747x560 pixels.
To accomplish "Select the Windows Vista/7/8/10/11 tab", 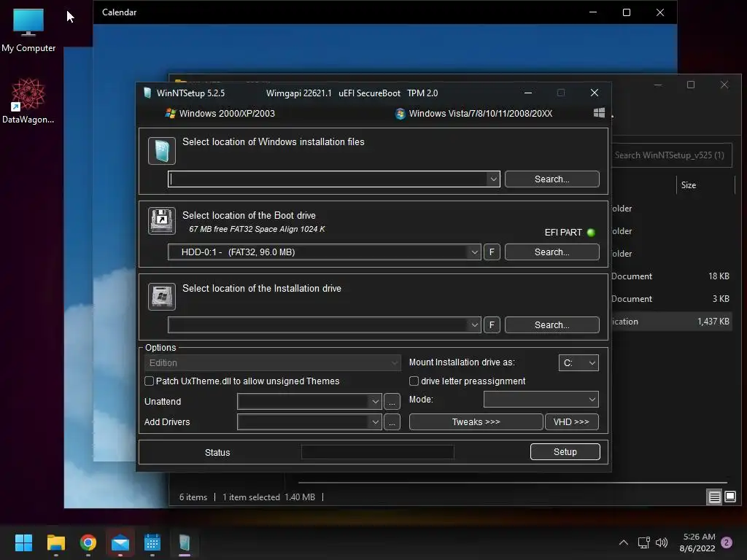I will (x=474, y=113).
